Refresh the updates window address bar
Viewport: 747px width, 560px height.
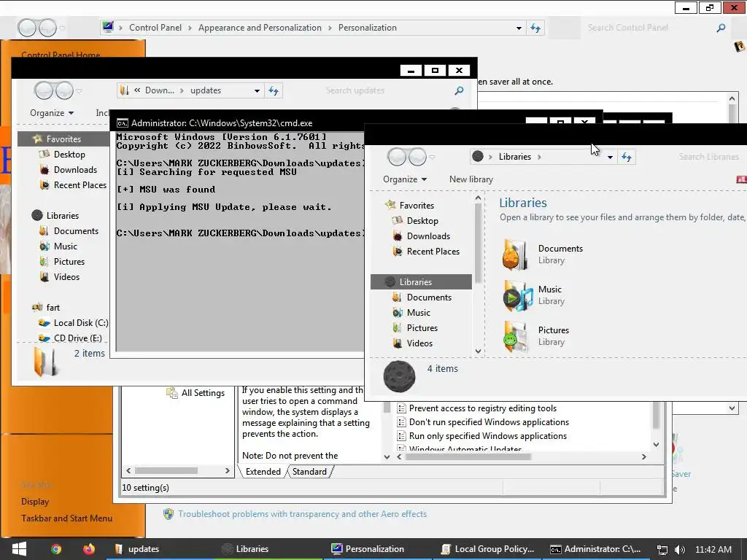click(274, 90)
